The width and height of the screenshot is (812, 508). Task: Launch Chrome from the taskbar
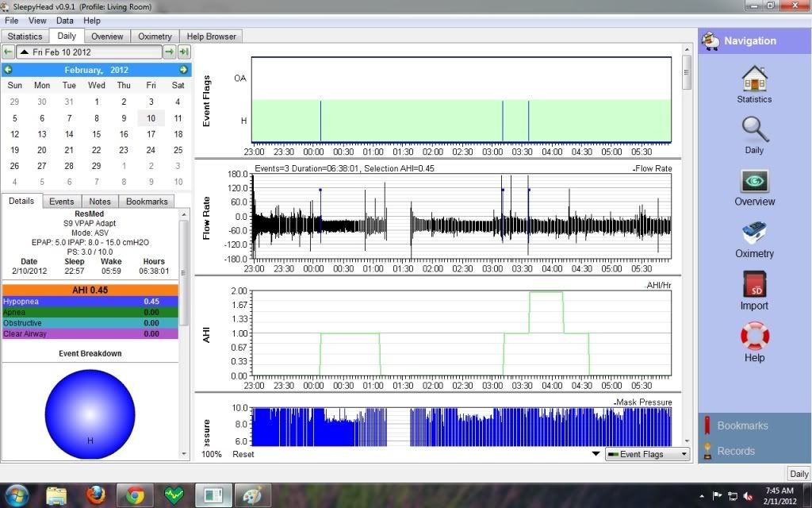coord(135,495)
